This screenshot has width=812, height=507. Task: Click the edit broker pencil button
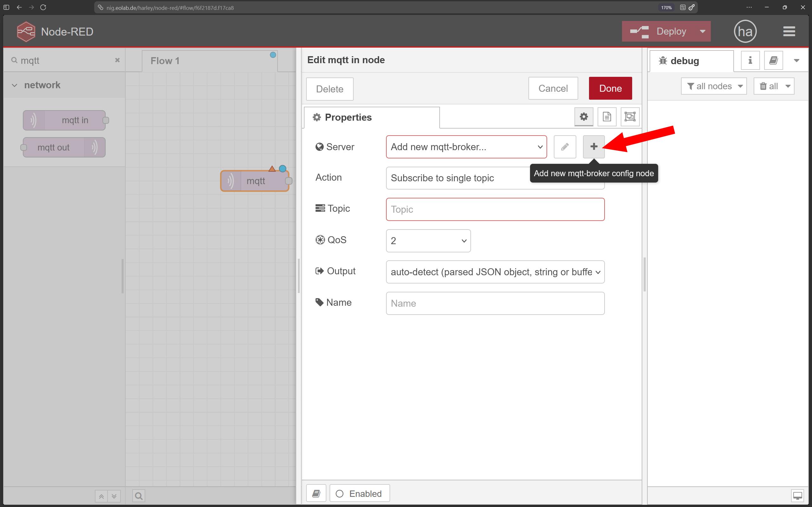pos(565,147)
